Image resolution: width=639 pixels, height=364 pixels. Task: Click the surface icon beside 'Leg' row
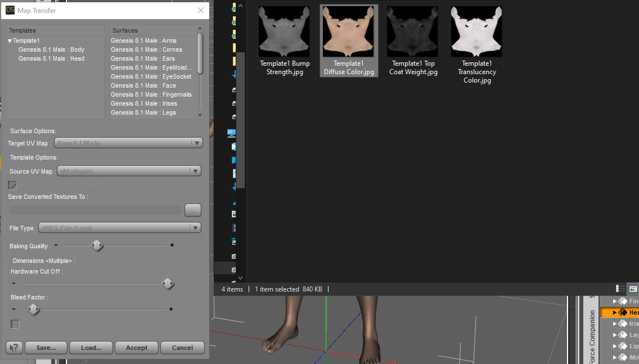(x=623, y=335)
